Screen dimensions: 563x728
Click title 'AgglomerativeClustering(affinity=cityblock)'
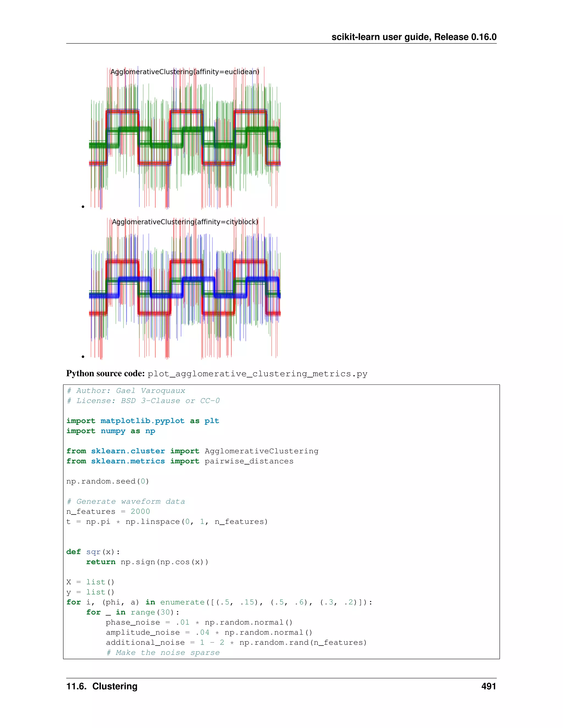tap(185, 222)
